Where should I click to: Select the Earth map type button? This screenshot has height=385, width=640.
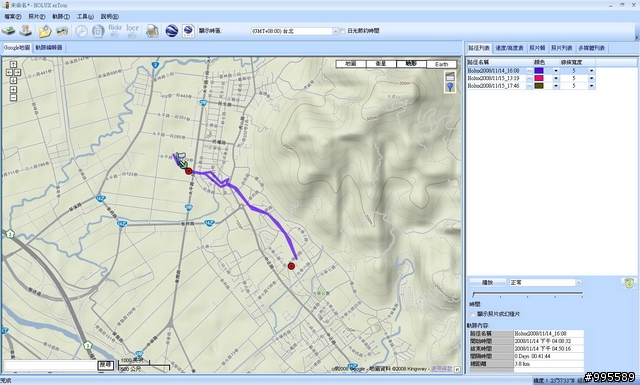coord(441,64)
